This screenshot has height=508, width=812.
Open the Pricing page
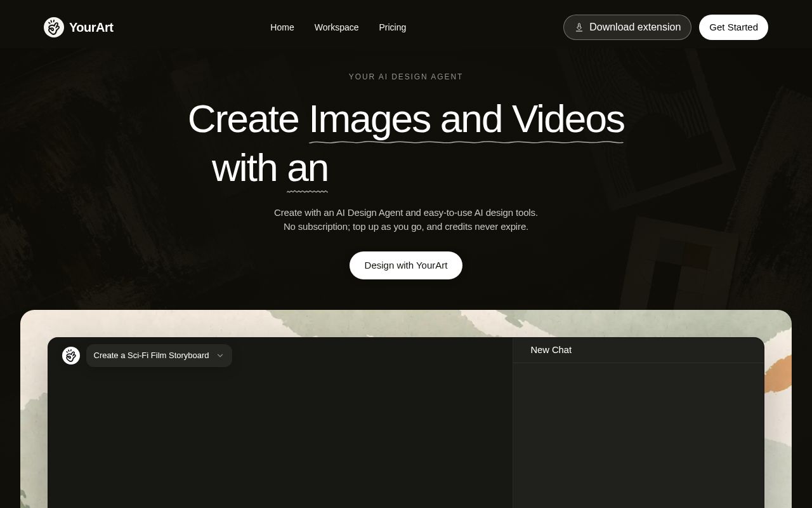tap(393, 27)
